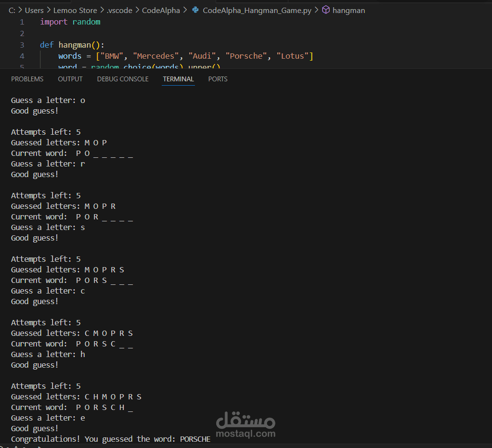Click the "Audi" string in words list
This screenshot has height=448, width=492.
click(x=202, y=56)
